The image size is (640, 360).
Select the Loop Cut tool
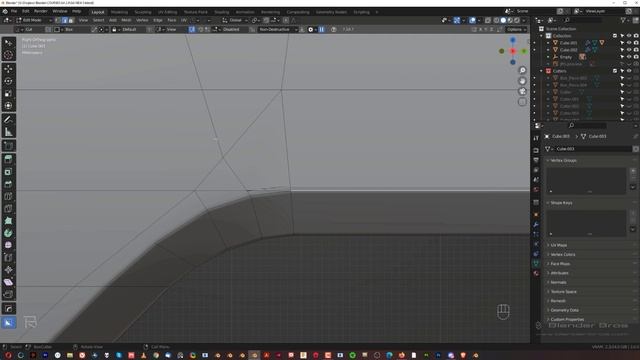[8, 196]
